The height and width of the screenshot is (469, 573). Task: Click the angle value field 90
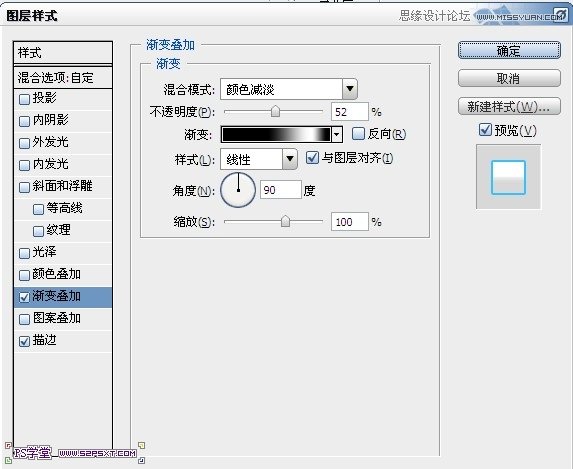point(281,190)
